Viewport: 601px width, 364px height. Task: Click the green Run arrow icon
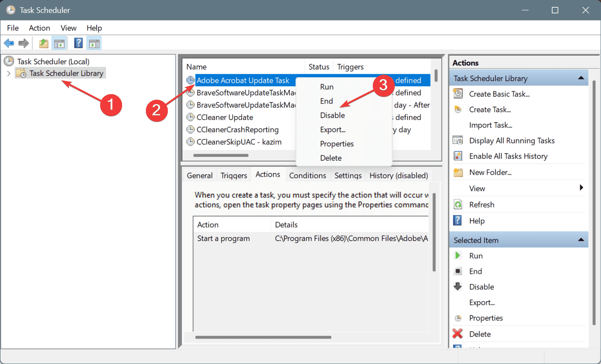[458, 256]
